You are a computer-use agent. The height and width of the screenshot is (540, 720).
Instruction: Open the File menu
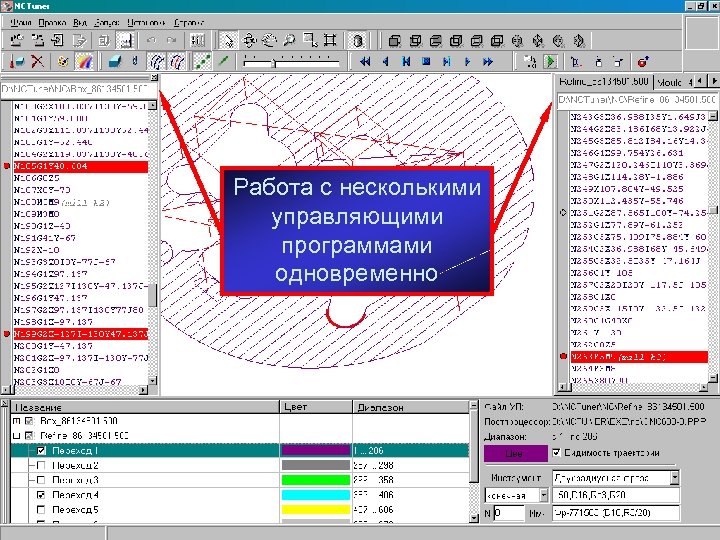point(21,22)
